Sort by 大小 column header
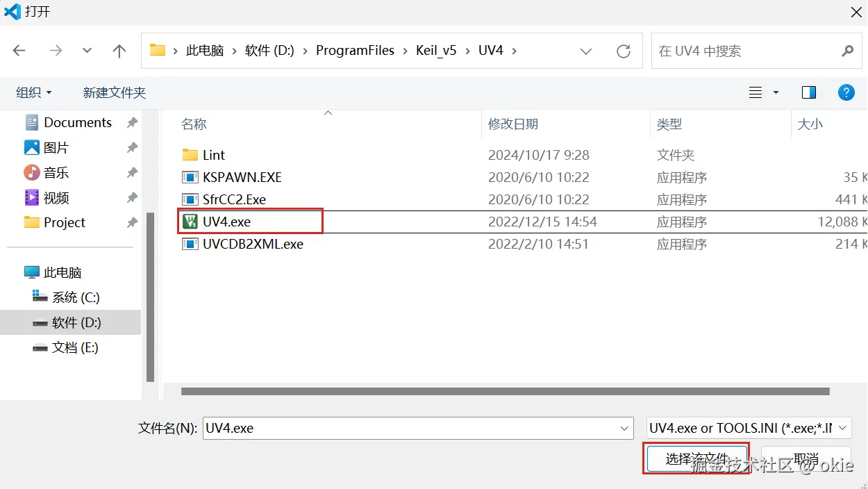This screenshot has height=489, width=868. tap(810, 124)
